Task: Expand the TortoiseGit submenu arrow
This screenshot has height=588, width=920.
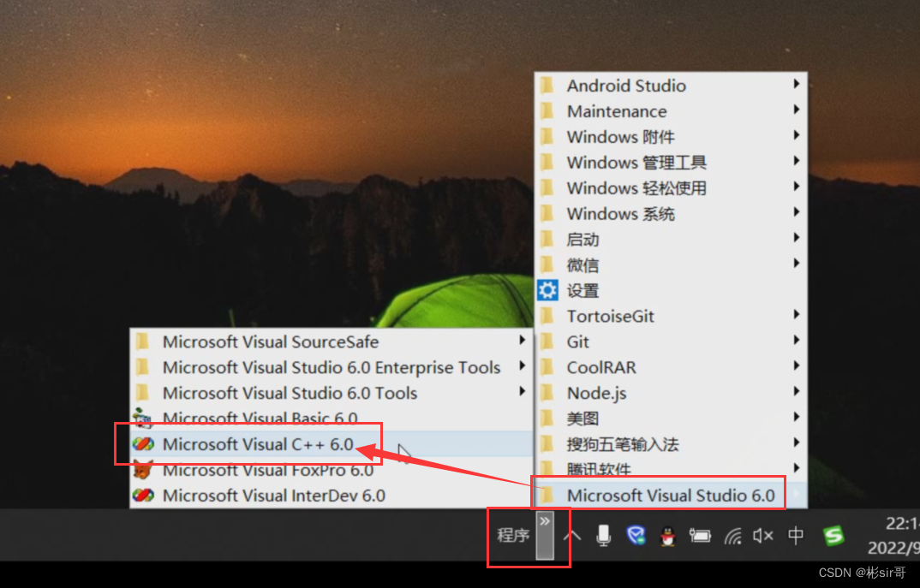Action: 796,315
